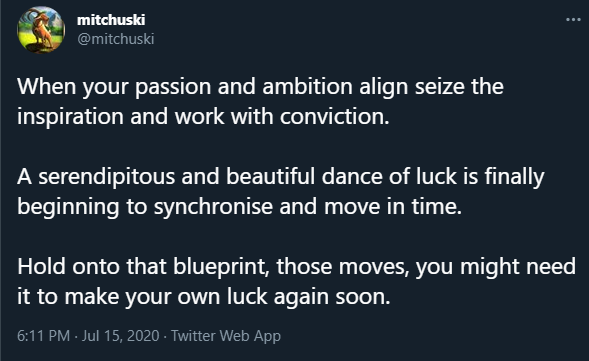
Task: Click the word 'conviction' in the tweet
Action: [x=332, y=116]
